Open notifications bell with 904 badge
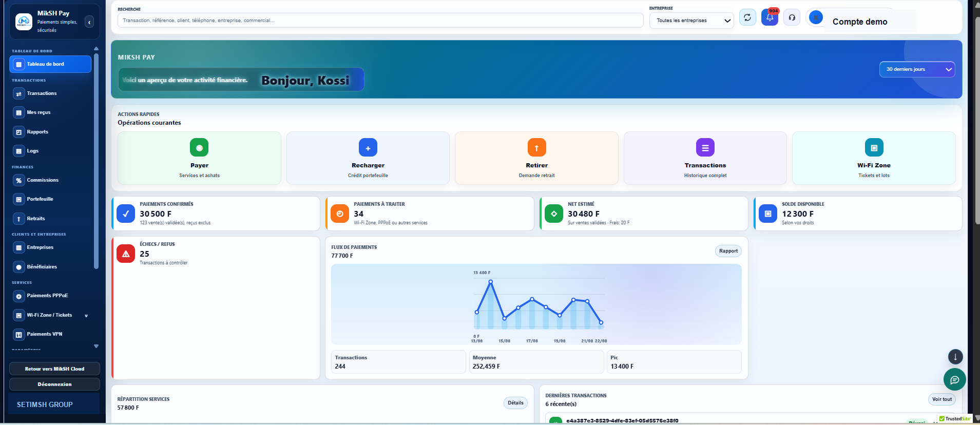Viewport: 980px width, 425px height. point(770,17)
